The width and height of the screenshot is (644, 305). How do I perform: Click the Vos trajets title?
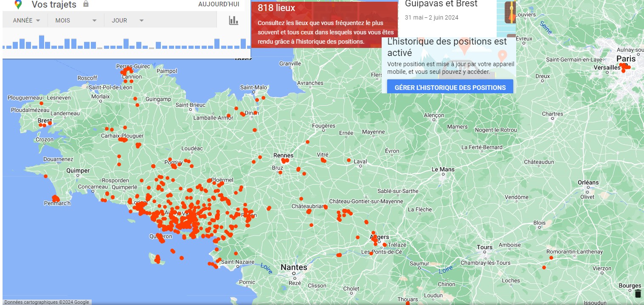(x=54, y=5)
